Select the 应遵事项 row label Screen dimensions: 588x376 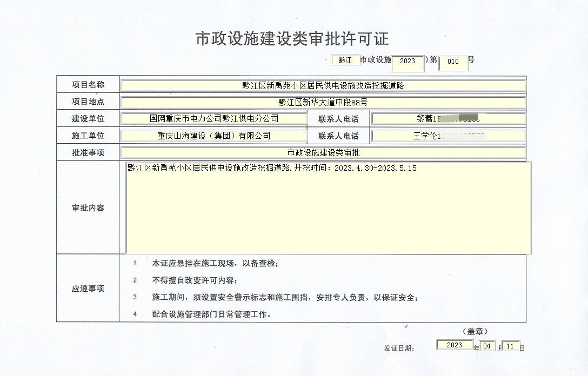coord(88,288)
